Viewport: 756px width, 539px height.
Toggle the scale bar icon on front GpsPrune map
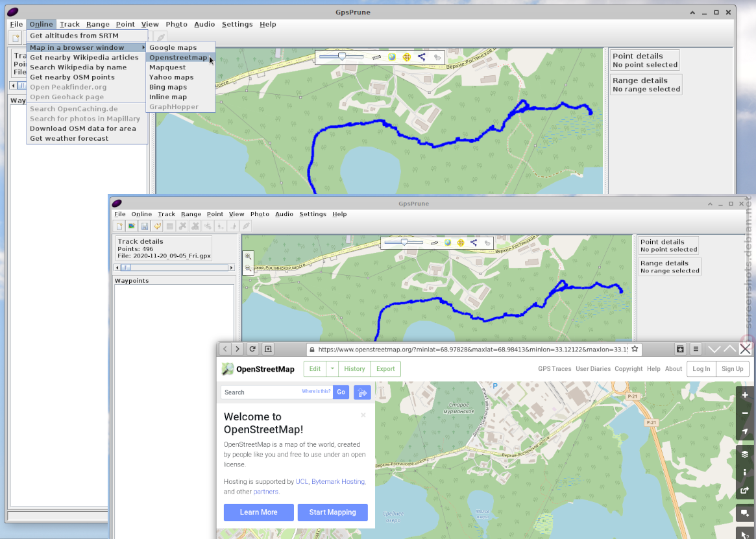click(434, 243)
